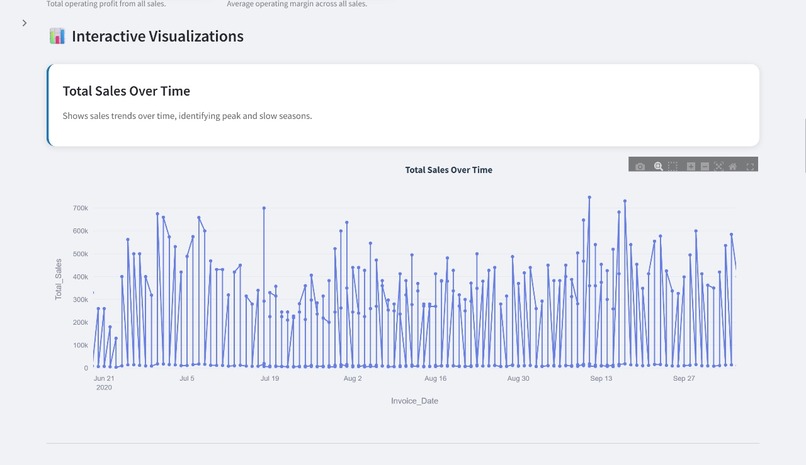
Task: Click the Invoice_Date x-axis title
Action: coord(414,401)
